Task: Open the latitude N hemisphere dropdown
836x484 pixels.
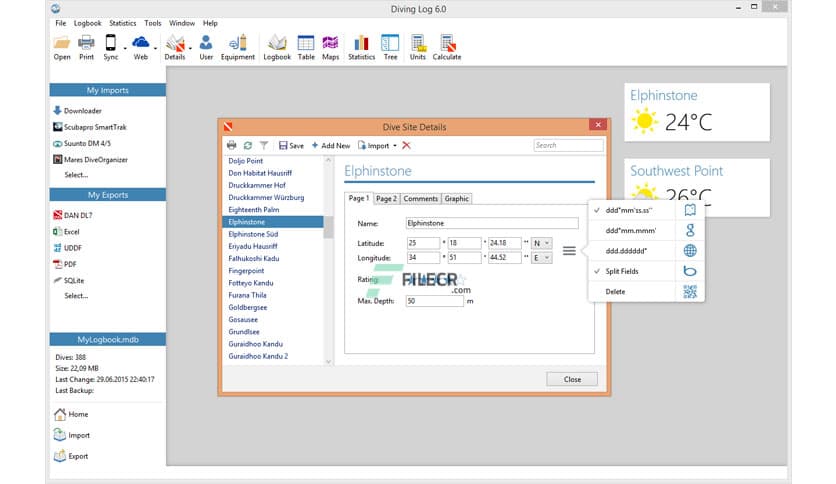Action: pos(542,243)
